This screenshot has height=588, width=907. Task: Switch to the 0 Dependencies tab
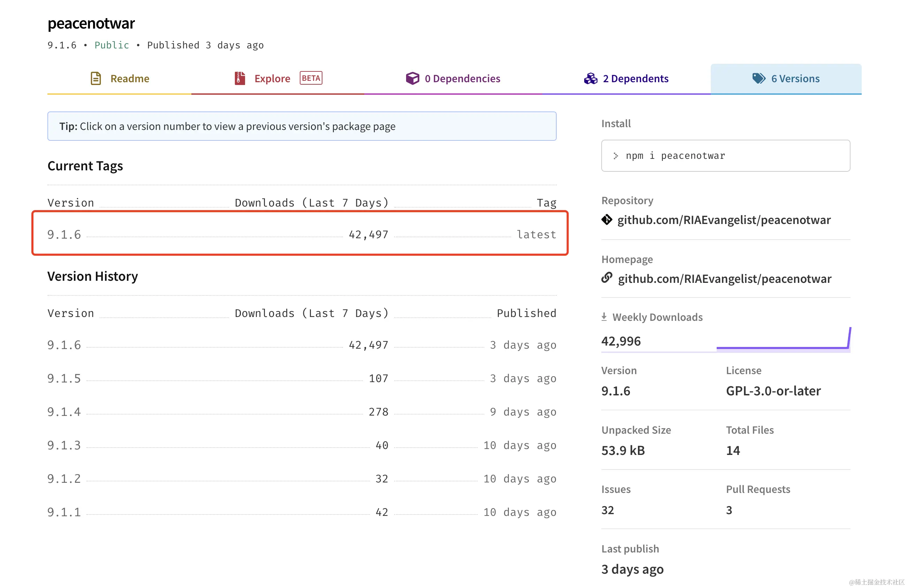point(462,79)
